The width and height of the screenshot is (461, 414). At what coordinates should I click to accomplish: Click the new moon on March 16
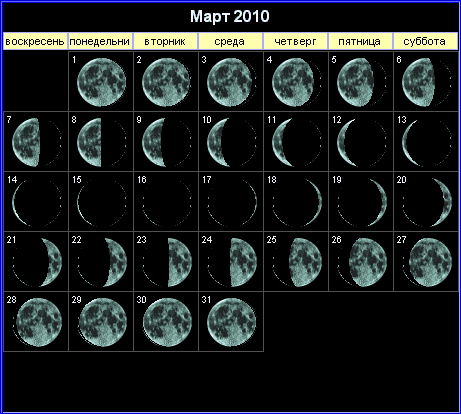166,202
